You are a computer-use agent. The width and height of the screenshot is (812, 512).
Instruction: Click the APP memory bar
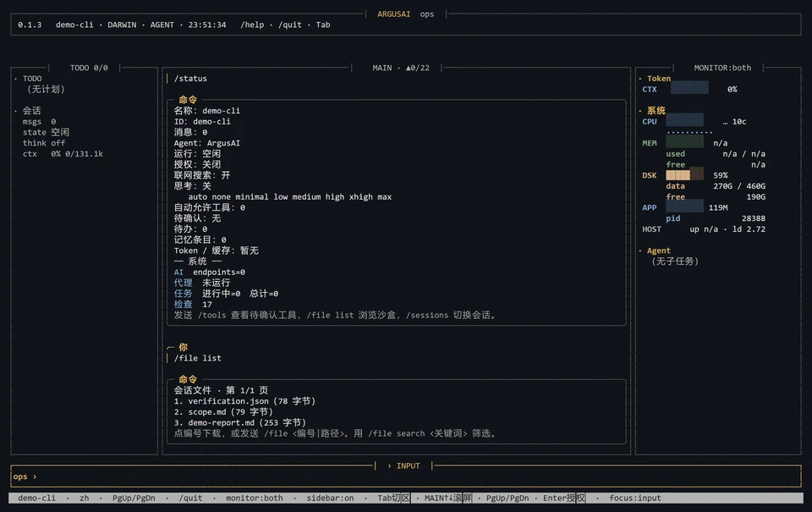pos(684,207)
